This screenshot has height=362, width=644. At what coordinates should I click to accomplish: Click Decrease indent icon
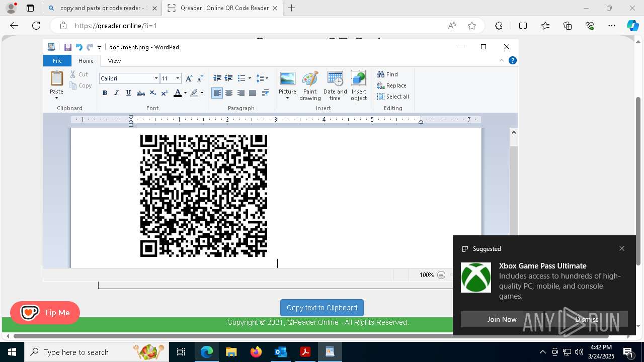(x=217, y=78)
